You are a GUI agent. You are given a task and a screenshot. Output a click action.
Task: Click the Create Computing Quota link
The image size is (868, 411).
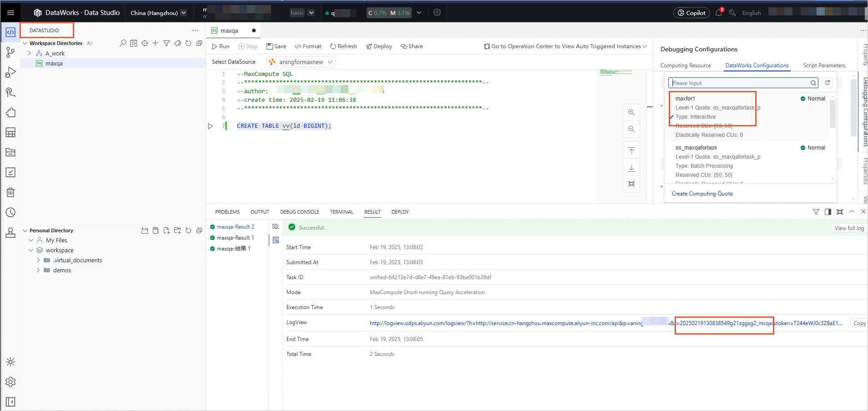(x=702, y=194)
